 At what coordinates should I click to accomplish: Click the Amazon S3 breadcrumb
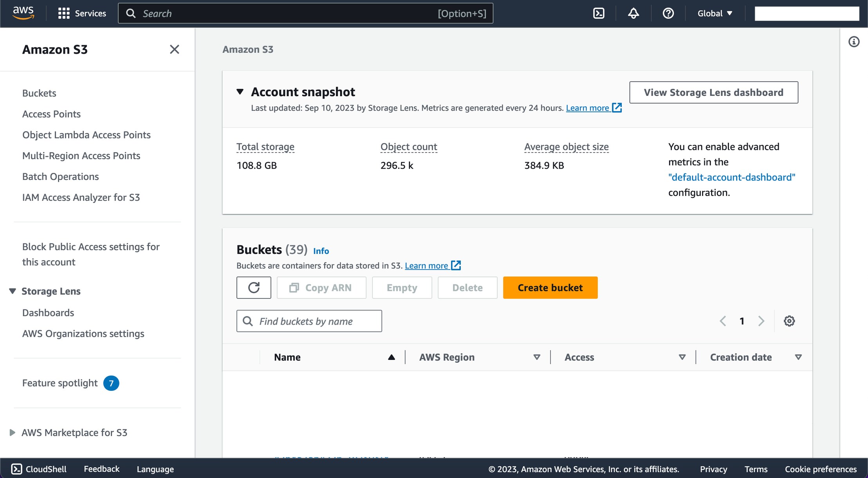click(248, 49)
